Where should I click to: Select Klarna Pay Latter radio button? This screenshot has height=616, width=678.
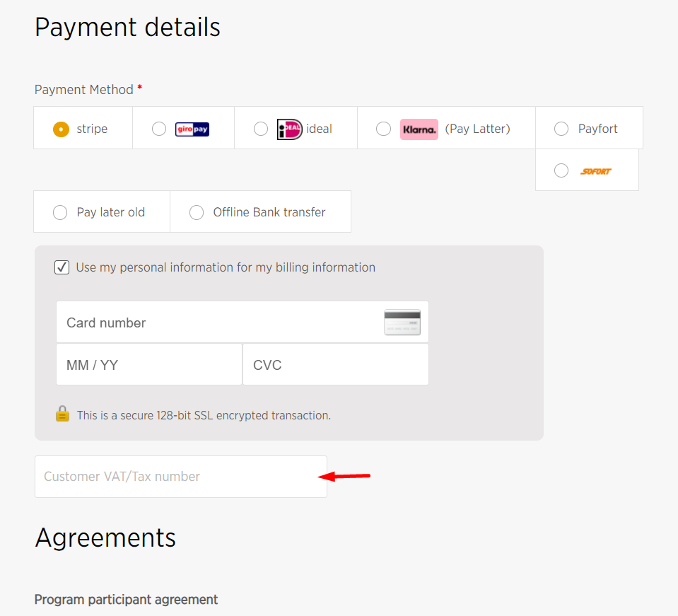tap(383, 129)
